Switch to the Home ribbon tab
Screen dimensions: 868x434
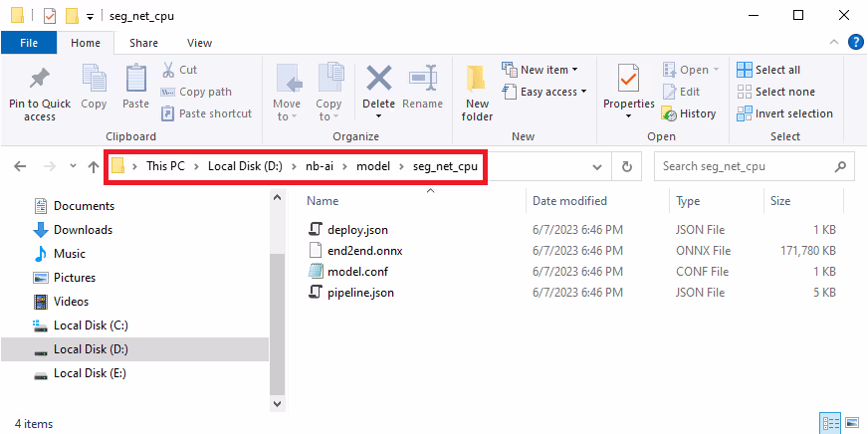pos(86,43)
